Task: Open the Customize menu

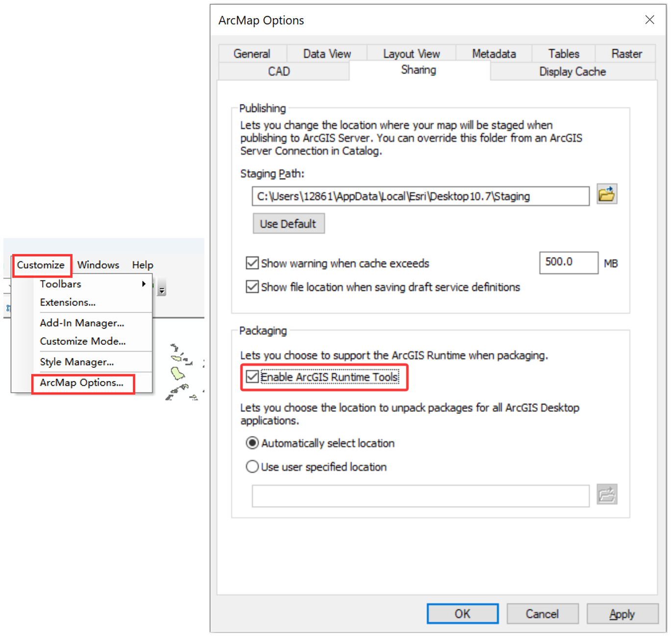Action: coord(41,265)
